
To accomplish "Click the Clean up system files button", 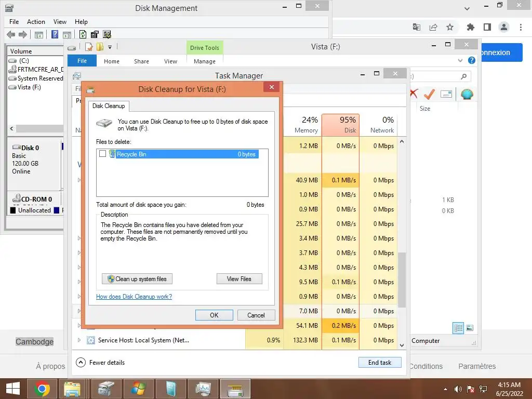I will tap(137, 279).
